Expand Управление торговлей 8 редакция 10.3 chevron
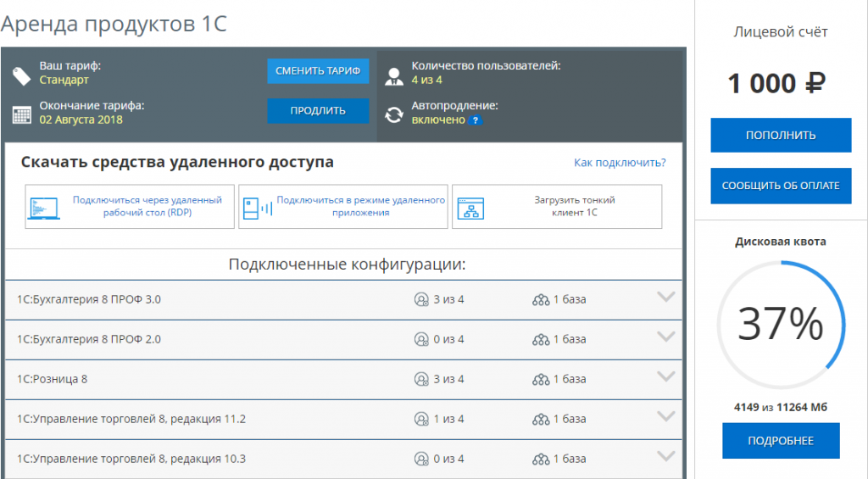The width and height of the screenshot is (868, 479). pyautogui.click(x=666, y=456)
